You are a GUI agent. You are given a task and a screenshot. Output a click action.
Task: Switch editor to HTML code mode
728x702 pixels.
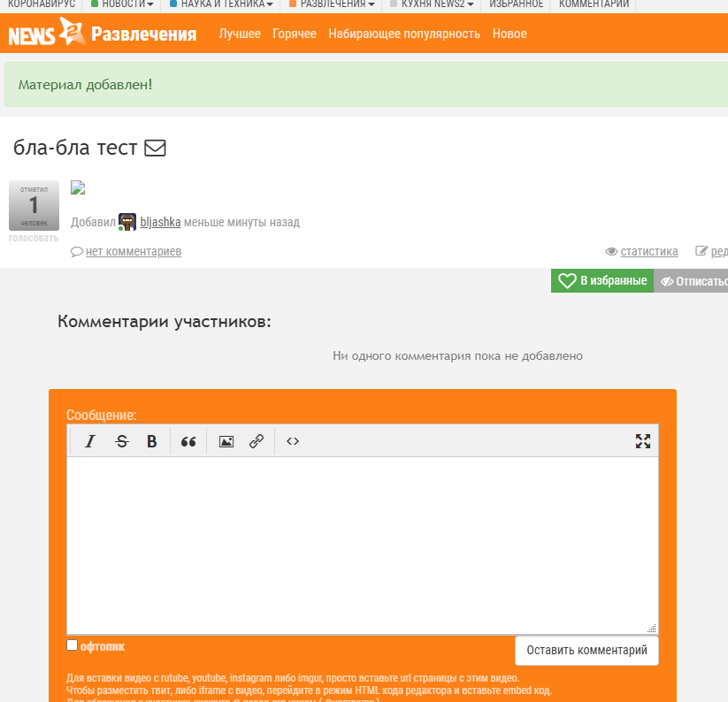[x=293, y=441]
